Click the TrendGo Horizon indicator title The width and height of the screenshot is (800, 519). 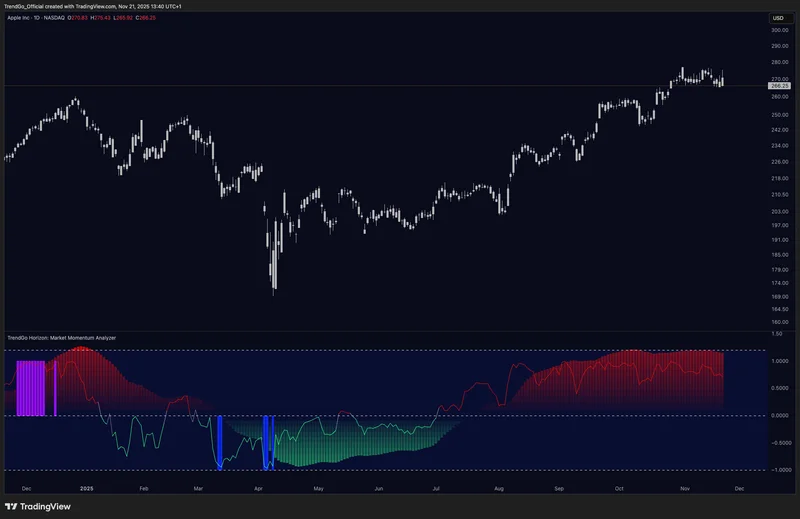point(61,338)
